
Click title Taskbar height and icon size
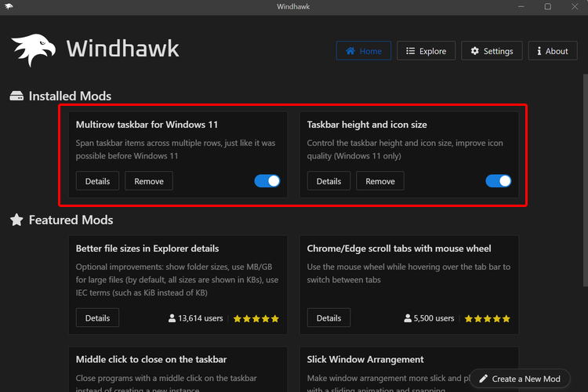[367, 125]
